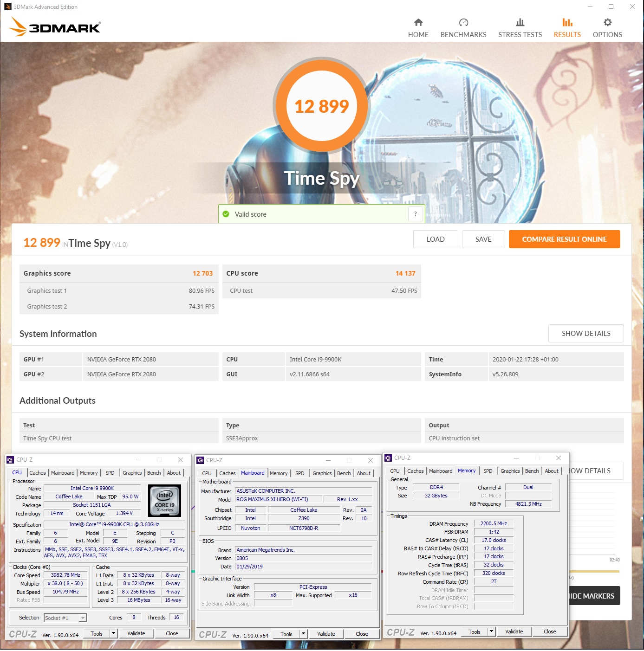
Task: Open the STRESS TESTS section
Action: [520, 28]
